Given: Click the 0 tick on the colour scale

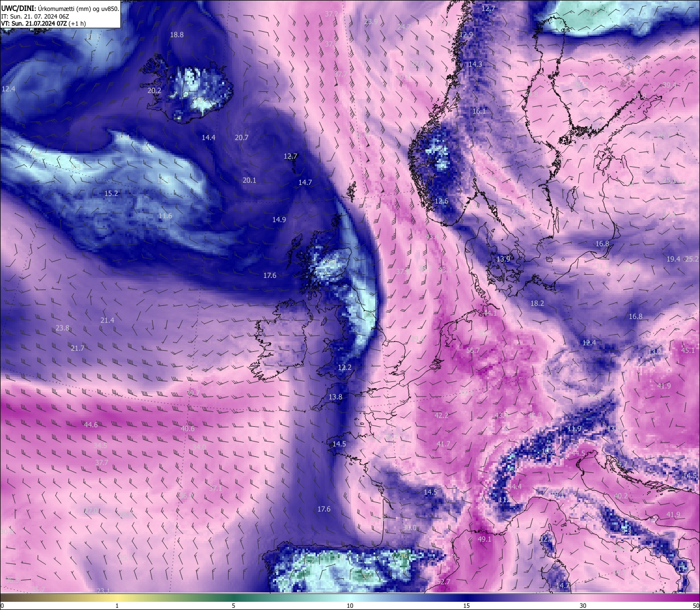Looking at the screenshot, I should [2, 606].
